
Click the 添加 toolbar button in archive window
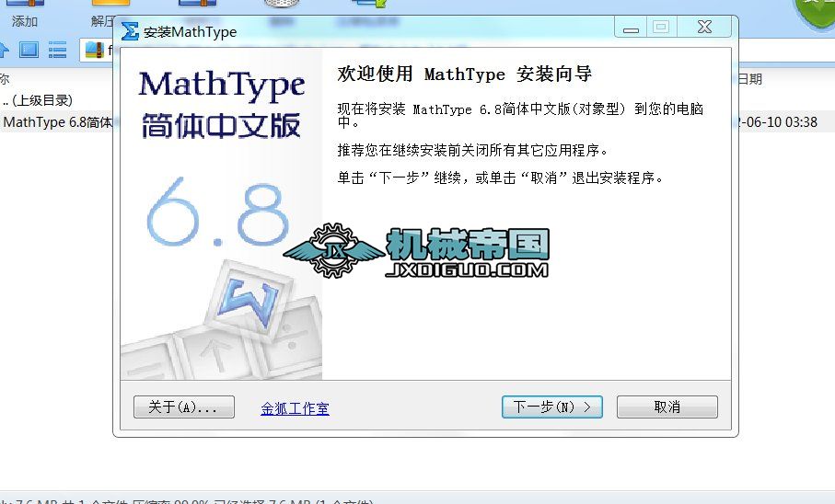point(25,15)
